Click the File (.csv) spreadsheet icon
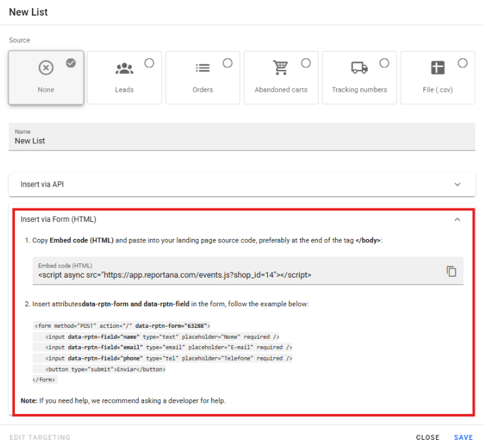This screenshot has height=448, width=483. pyautogui.click(x=437, y=68)
